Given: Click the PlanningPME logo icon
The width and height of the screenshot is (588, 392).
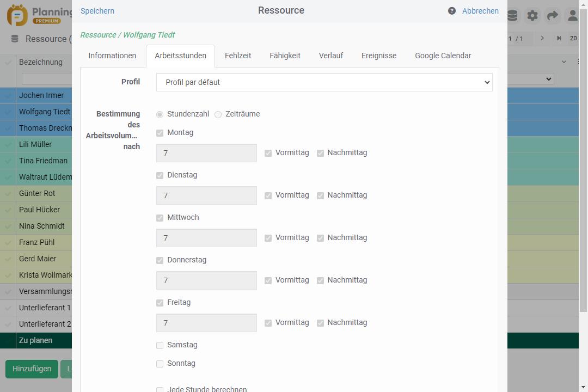Looking at the screenshot, I should click(17, 16).
